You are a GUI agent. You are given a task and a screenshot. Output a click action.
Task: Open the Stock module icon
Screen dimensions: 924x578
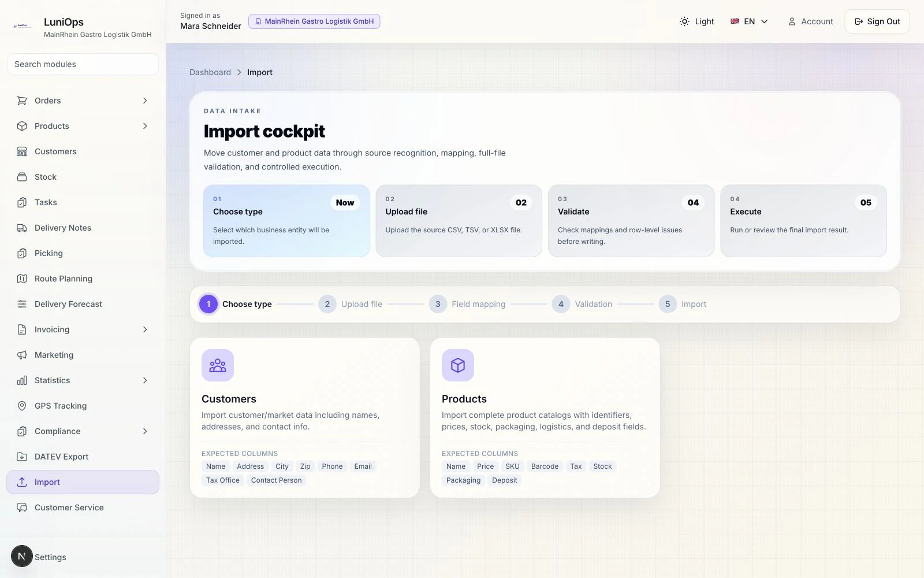(x=22, y=177)
